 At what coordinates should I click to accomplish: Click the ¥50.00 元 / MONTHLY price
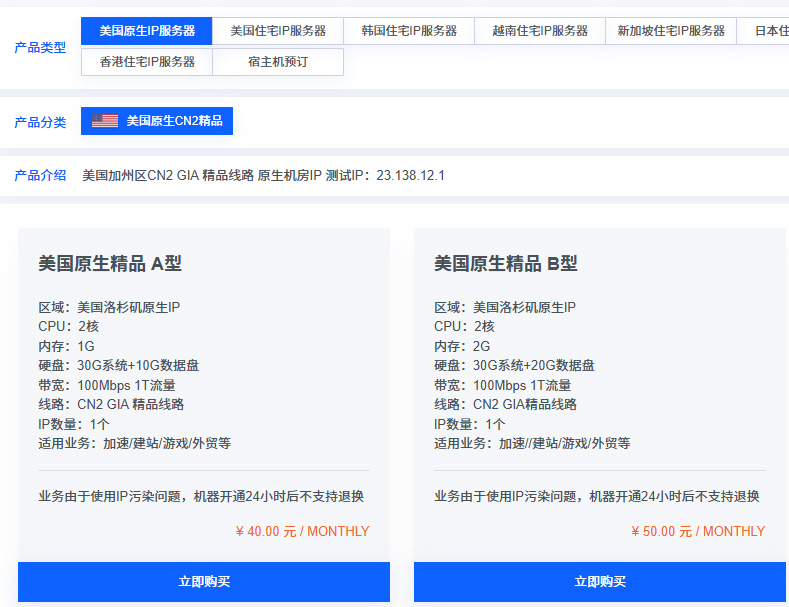pos(698,531)
